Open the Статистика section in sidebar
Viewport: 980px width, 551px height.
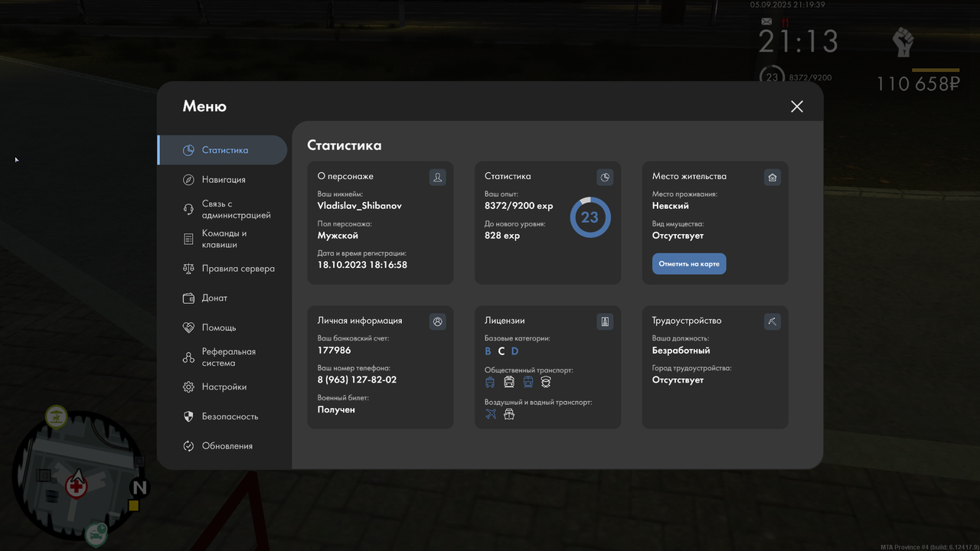(222, 150)
